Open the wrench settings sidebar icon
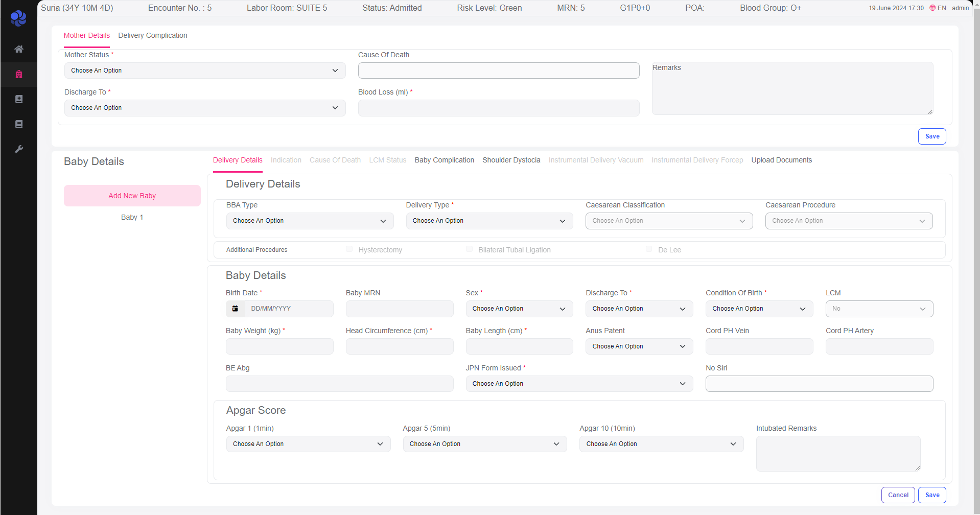This screenshot has width=980, height=515. (19, 149)
